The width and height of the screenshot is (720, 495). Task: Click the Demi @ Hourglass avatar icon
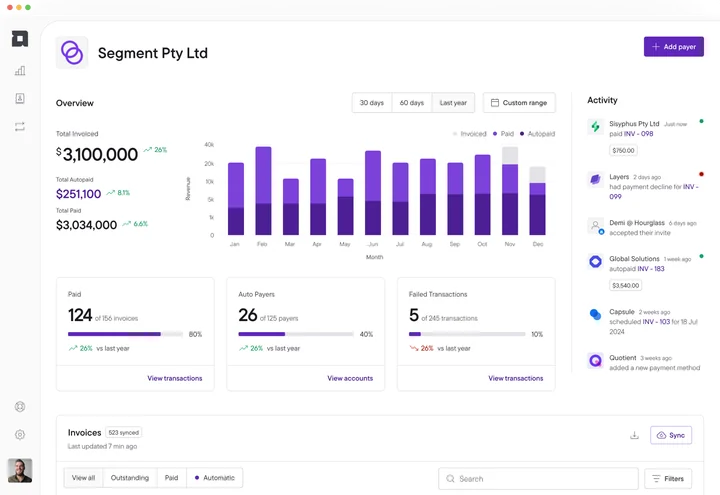(x=596, y=225)
